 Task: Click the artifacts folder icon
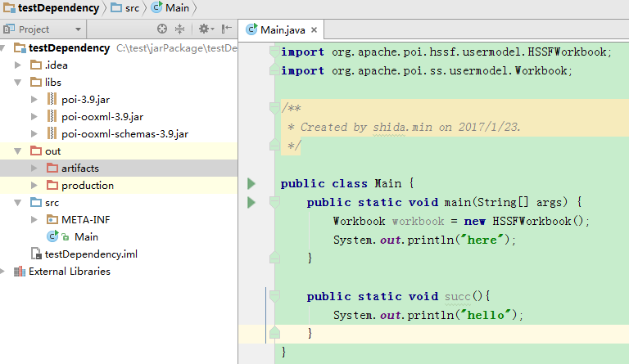coord(52,169)
